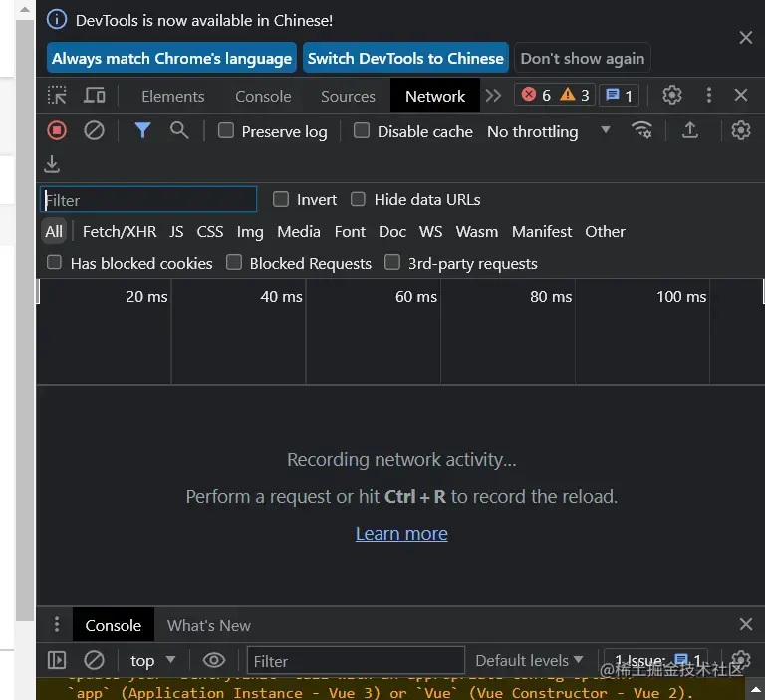Viewport: 765px width, 700px height.
Task: Click the timeline overview left handle
Action: pyautogui.click(x=38, y=292)
